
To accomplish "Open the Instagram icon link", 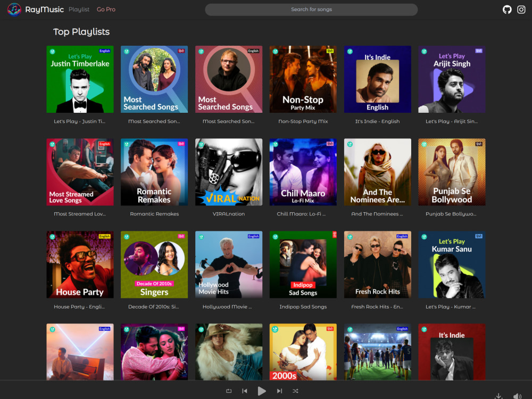I will [x=521, y=10].
